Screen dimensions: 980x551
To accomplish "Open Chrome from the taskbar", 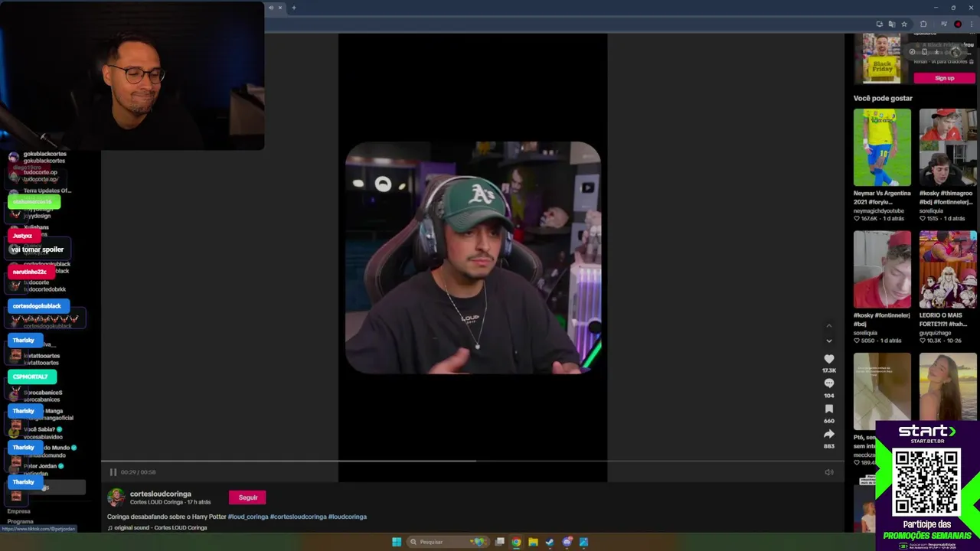I will 516,542.
